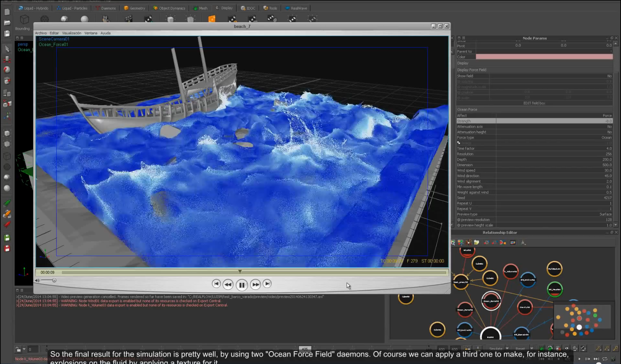
Task: Open the Mesh shelf tab
Action: pyautogui.click(x=200, y=8)
